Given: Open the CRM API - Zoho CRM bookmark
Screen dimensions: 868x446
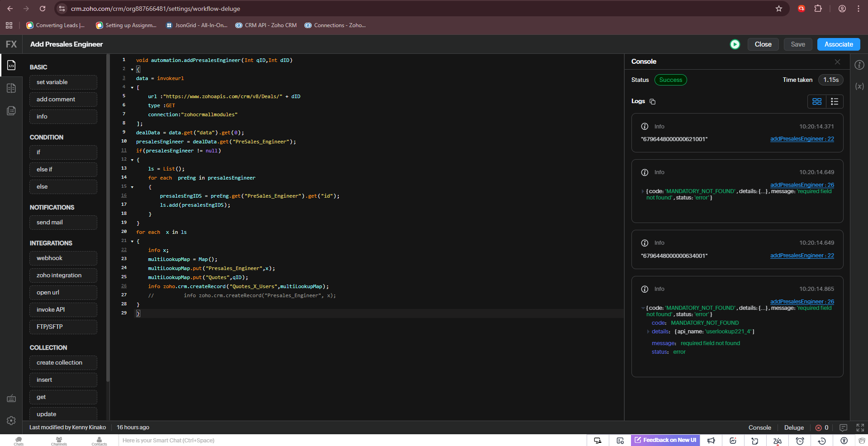Looking at the screenshot, I should coord(266,25).
